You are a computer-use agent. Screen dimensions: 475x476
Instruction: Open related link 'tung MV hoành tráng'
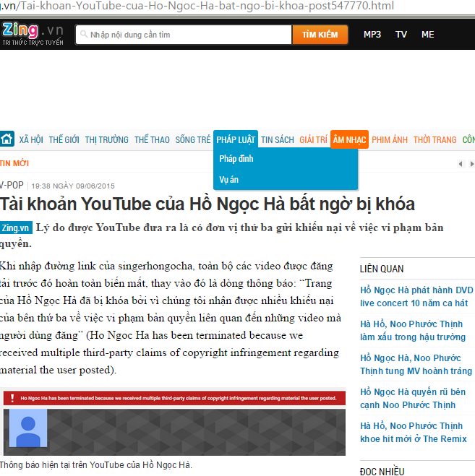tap(416, 365)
